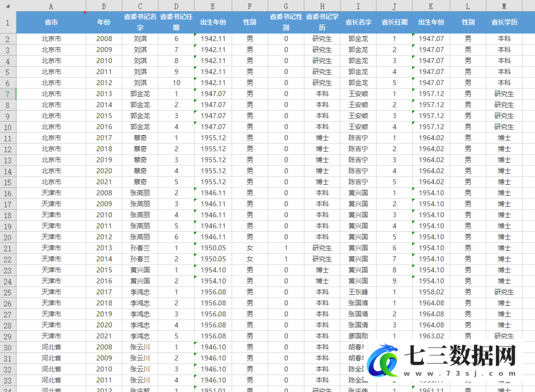Select tenure value 10 in row 6
This screenshot has width=535, height=392.
click(x=176, y=83)
